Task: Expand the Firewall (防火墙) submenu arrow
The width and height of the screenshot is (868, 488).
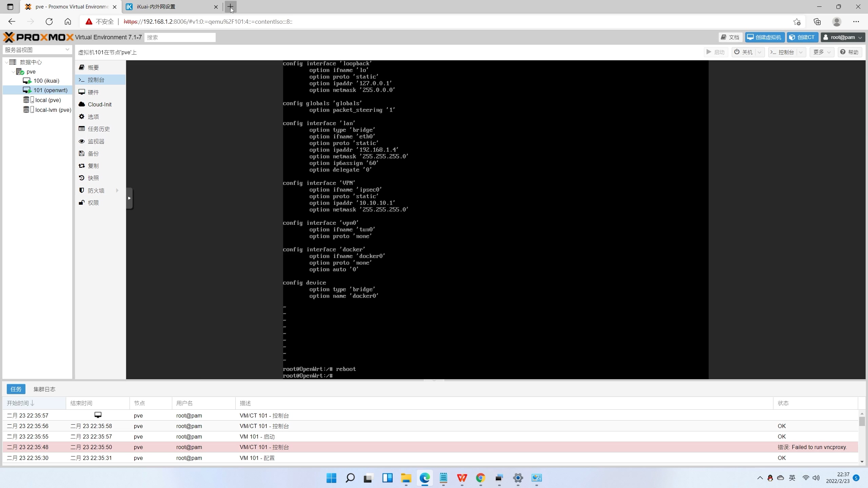Action: click(x=117, y=190)
